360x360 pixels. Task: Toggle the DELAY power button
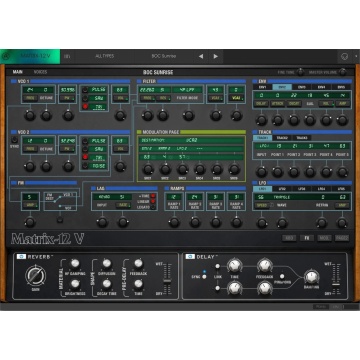[190, 257]
